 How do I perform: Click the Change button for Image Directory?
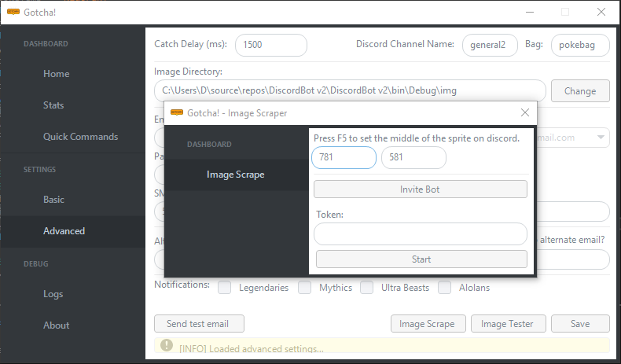[x=580, y=91]
